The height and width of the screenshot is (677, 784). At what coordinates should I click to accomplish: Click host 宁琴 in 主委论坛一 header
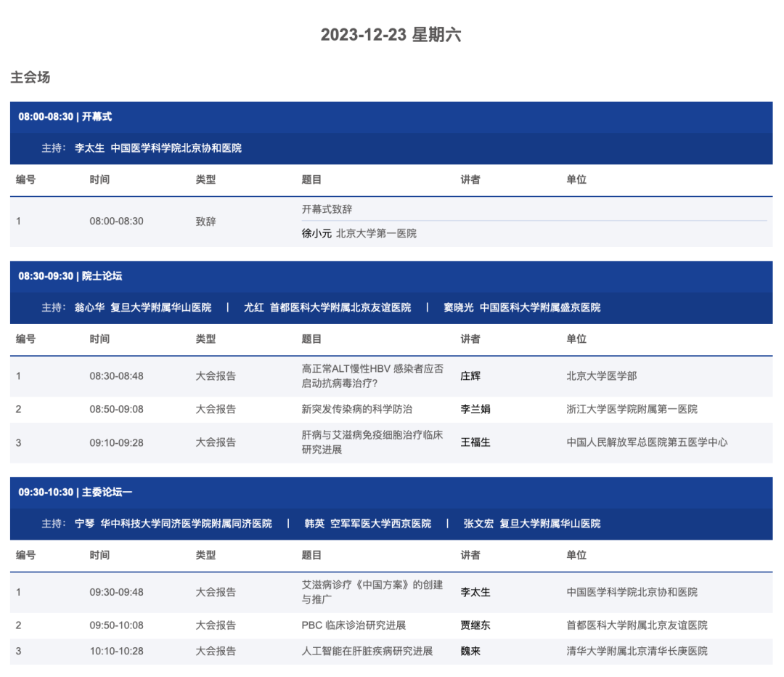(x=84, y=523)
